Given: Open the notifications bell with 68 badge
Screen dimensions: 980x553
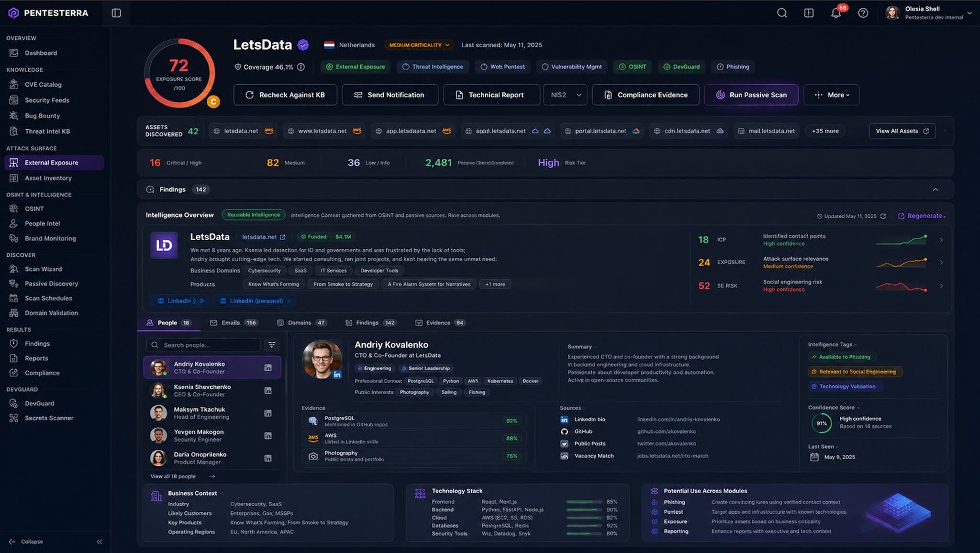Looking at the screenshot, I should (x=836, y=13).
